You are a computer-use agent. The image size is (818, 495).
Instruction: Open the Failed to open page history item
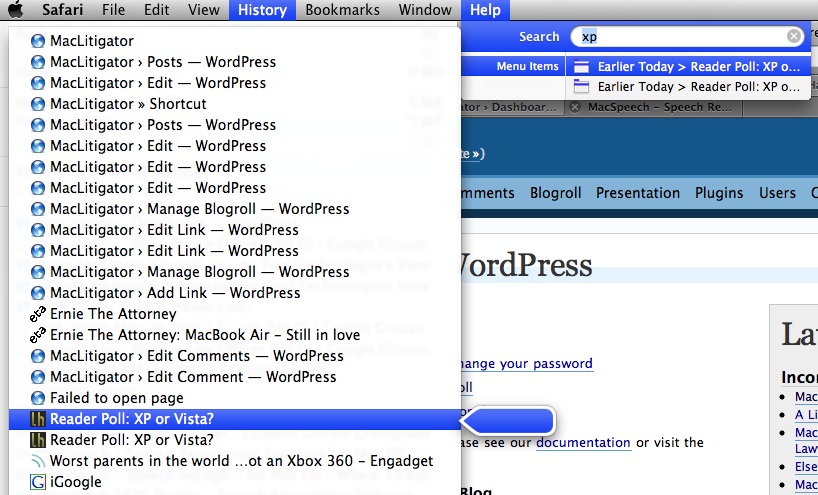(x=235, y=398)
